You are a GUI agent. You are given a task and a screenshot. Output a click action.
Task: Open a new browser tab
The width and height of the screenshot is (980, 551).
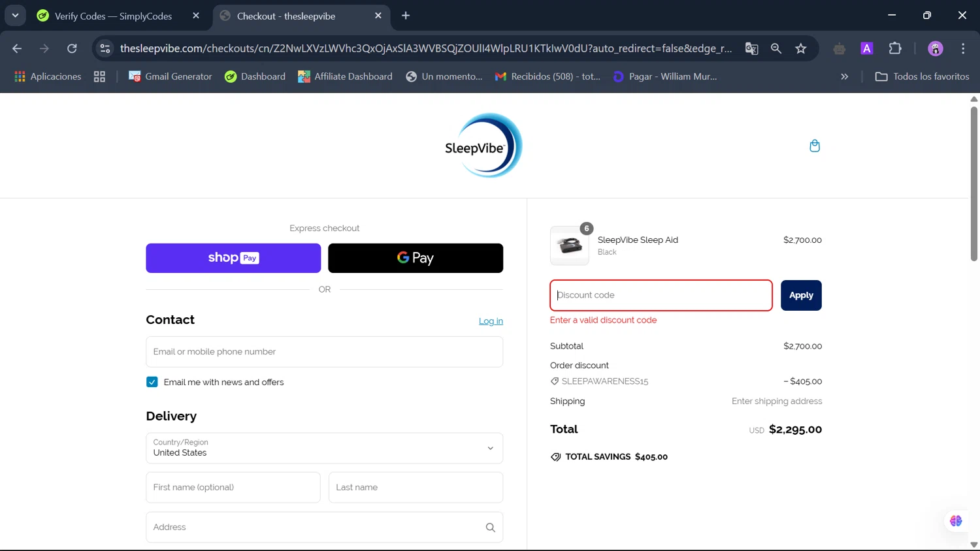pyautogui.click(x=406, y=16)
